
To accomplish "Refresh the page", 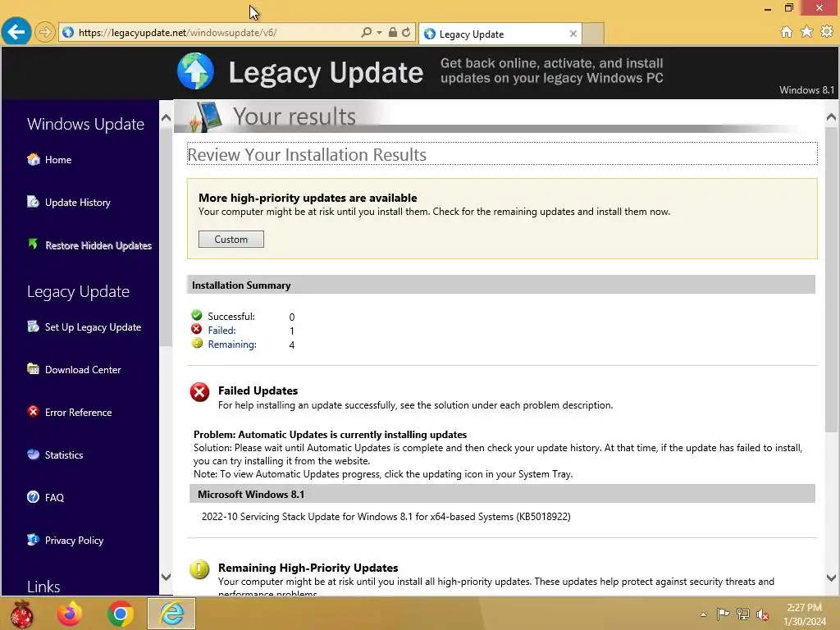I will point(406,32).
